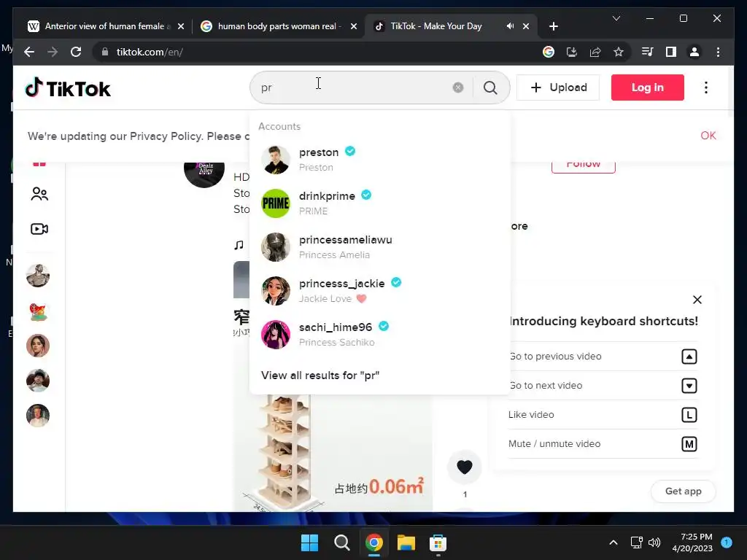This screenshot has height=560, width=747.
Task: Click the shoe rack video thumbnail
Action: point(333,452)
